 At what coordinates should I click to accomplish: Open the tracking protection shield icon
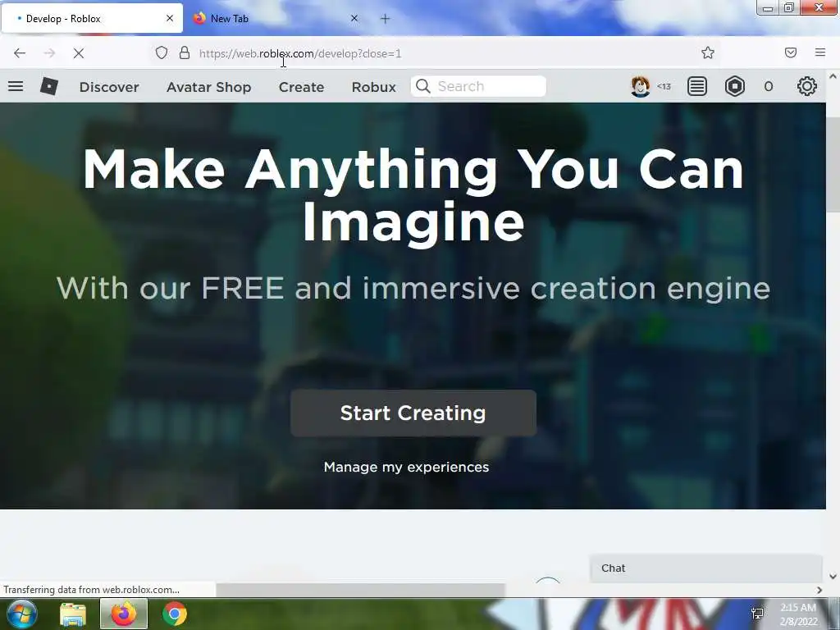162,52
